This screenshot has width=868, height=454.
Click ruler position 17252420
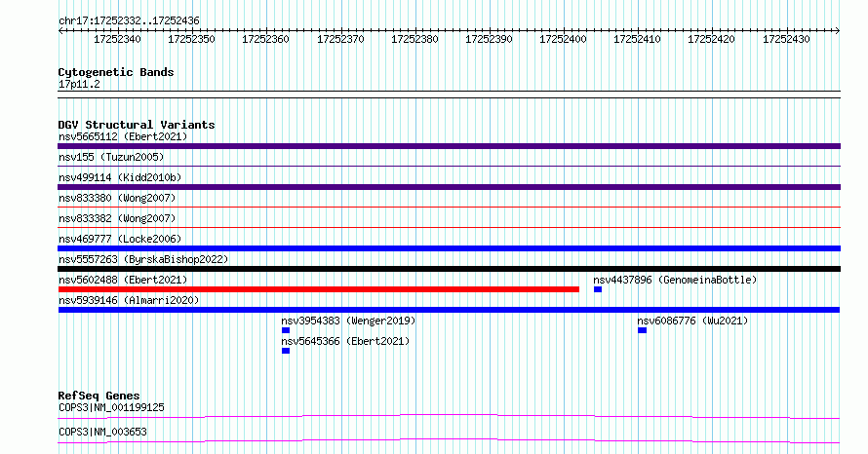[711, 39]
